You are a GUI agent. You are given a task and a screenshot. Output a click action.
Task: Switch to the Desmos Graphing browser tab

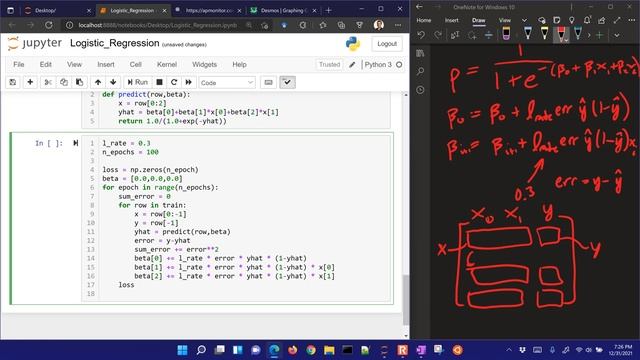[283, 10]
